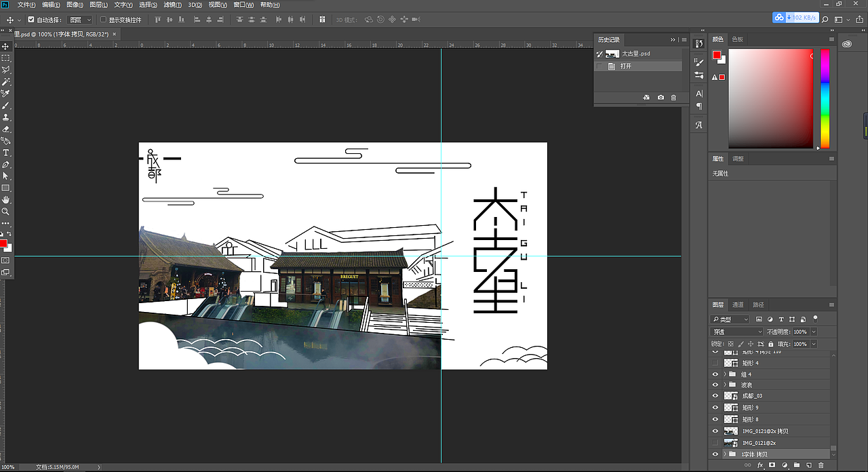The width and height of the screenshot is (868, 472).
Task: Open the History panel flyout menu
Action: point(684,40)
